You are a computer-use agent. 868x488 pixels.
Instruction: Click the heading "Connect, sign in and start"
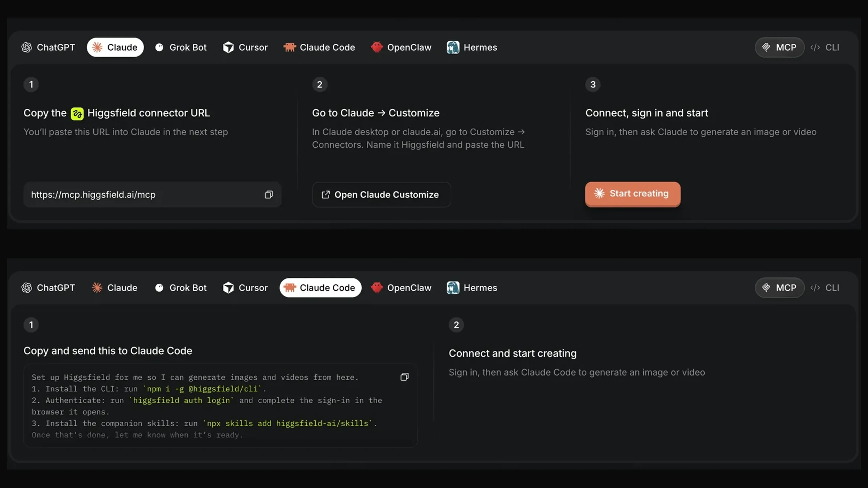tap(647, 113)
